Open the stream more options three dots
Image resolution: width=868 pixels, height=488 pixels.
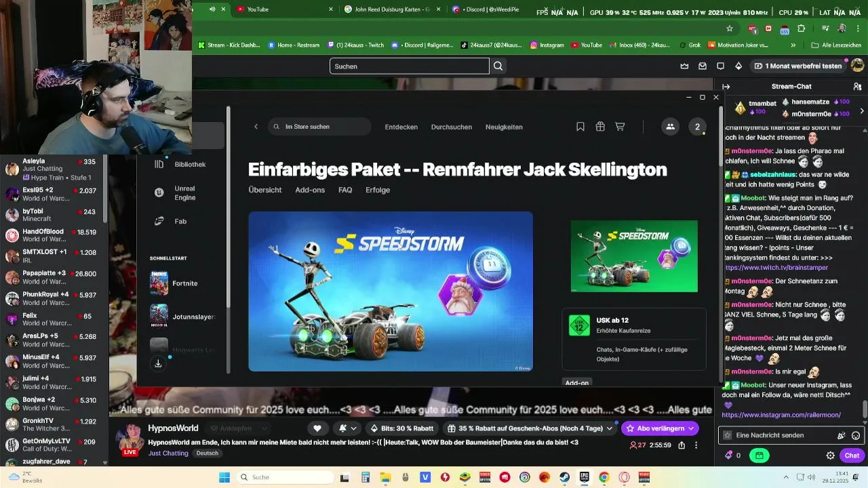pyautogui.click(x=696, y=445)
